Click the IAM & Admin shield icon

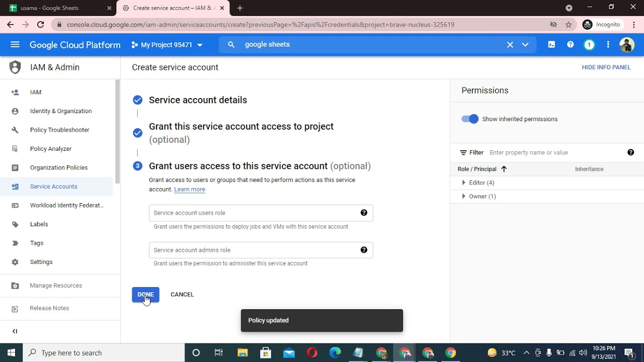tap(15, 67)
